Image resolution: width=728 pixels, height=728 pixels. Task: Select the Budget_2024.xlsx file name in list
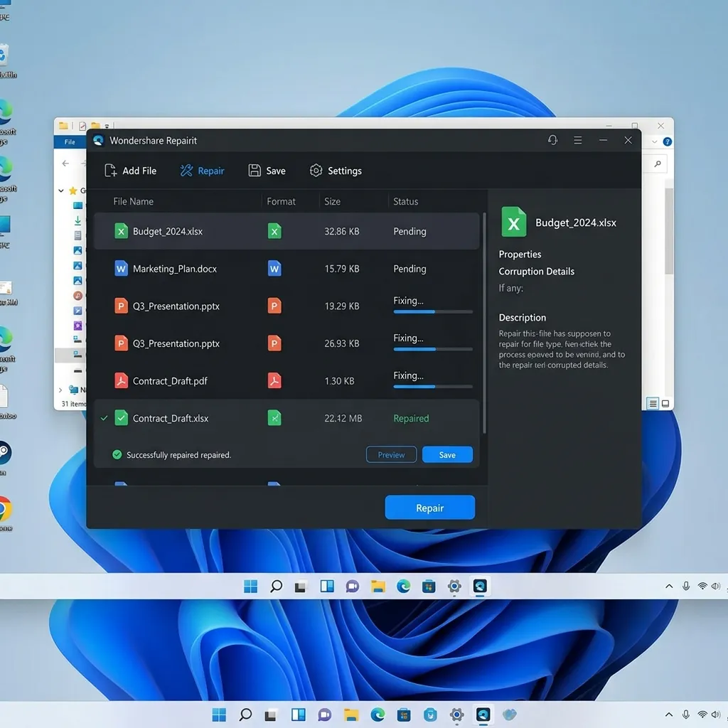point(168,231)
